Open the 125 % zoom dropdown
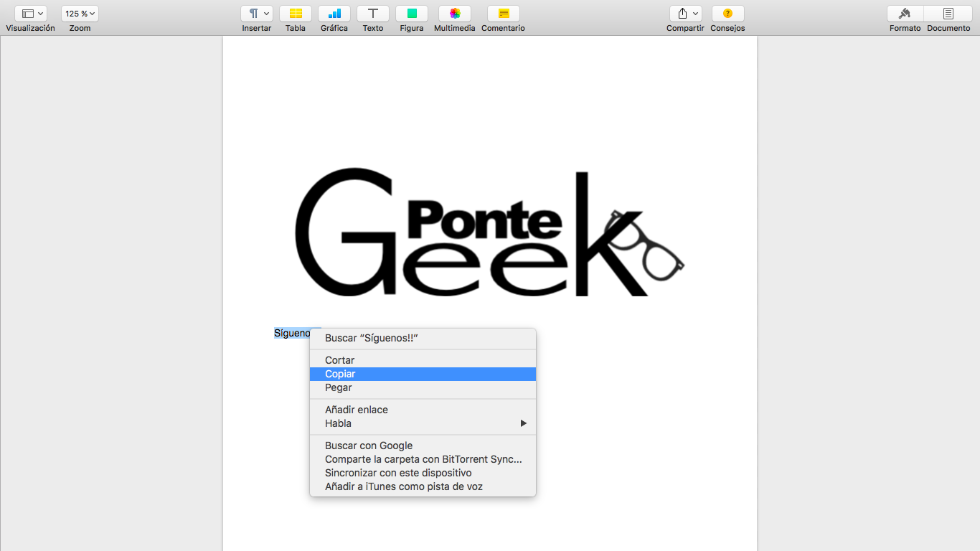The width and height of the screenshot is (980, 551). tap(80, 14)
